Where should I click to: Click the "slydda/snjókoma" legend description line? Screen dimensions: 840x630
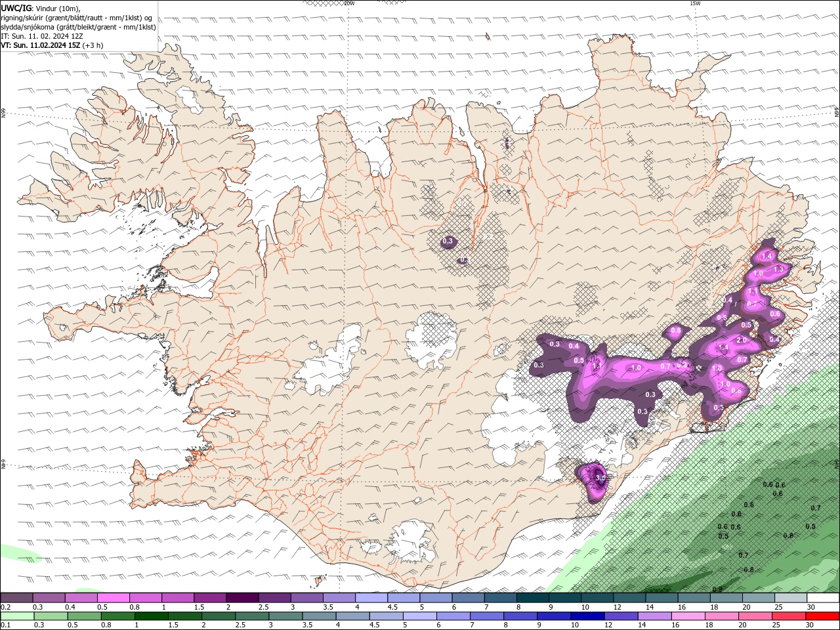pos(79,27)
